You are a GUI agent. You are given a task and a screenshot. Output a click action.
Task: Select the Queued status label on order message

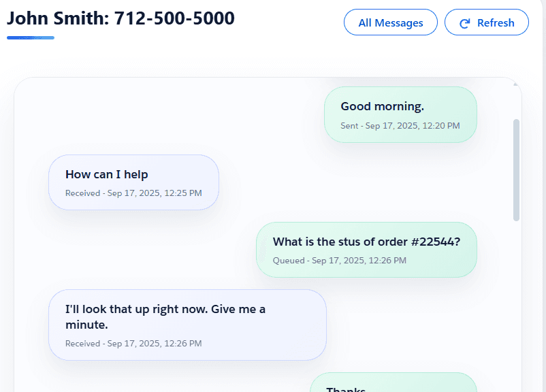click(x=289, y=260)
